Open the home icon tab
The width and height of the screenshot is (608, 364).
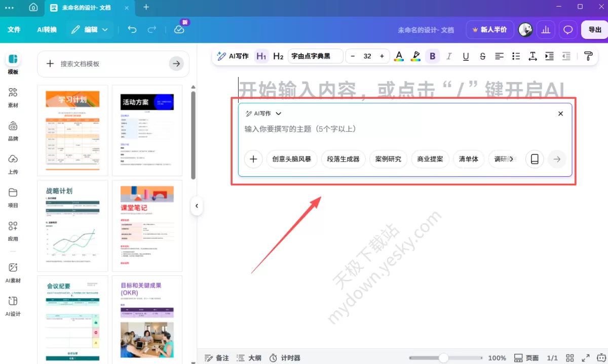(x=33, y=7)
